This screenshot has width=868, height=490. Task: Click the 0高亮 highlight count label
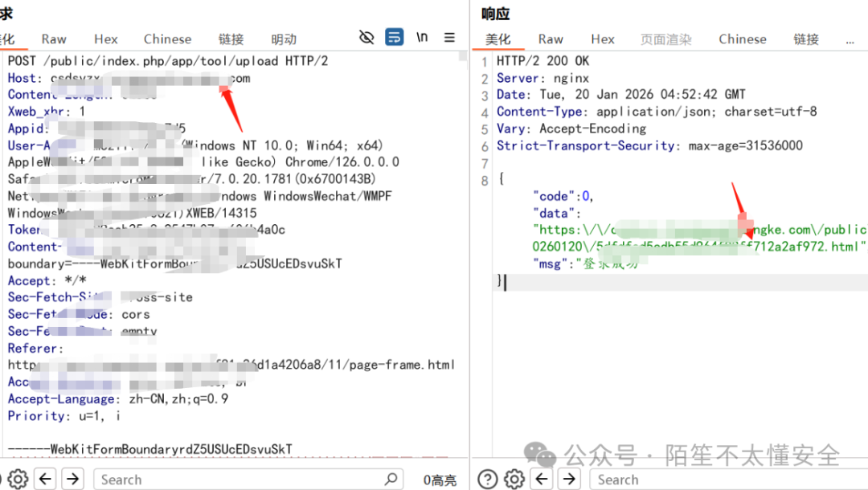click(x=440, y=480)
